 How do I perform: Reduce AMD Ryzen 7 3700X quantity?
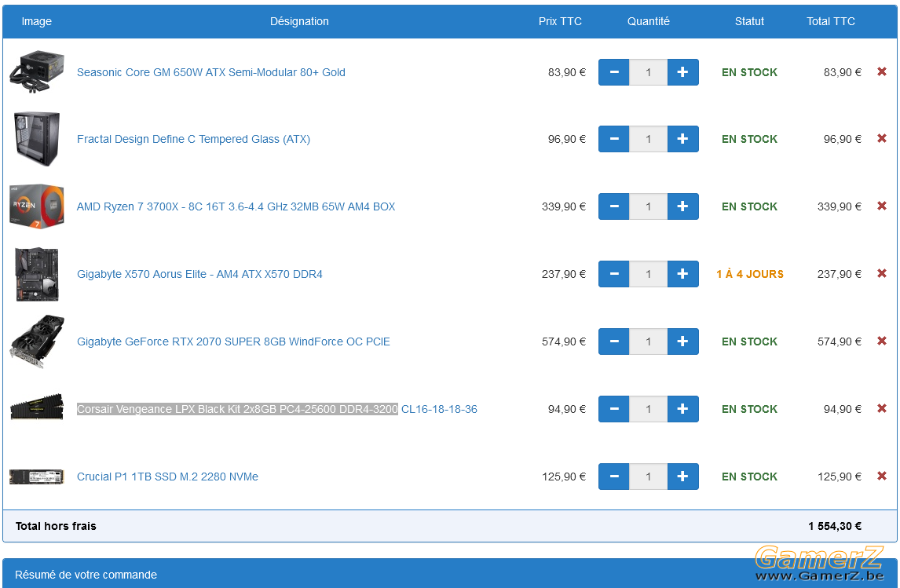[613, 206]
